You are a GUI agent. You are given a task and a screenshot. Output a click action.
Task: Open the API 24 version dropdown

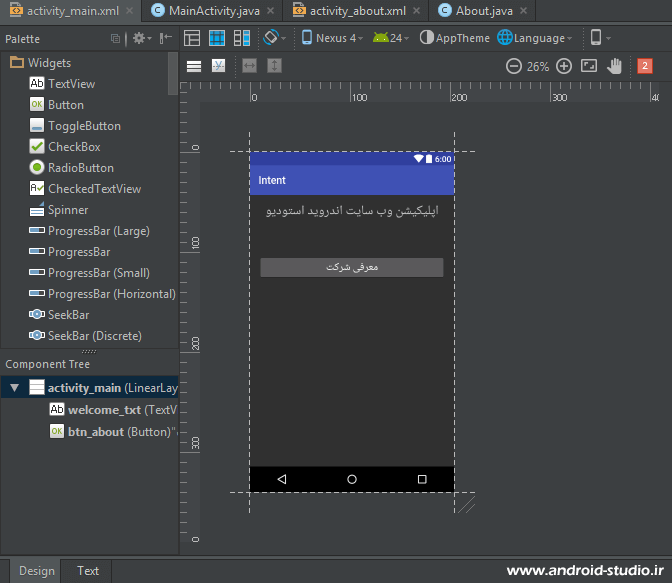[x=391, y=38]
